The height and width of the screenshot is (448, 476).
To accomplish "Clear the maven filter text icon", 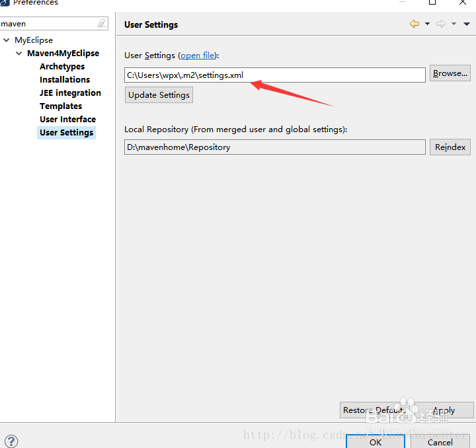I will pyautogui.click(x=102, y=23).
